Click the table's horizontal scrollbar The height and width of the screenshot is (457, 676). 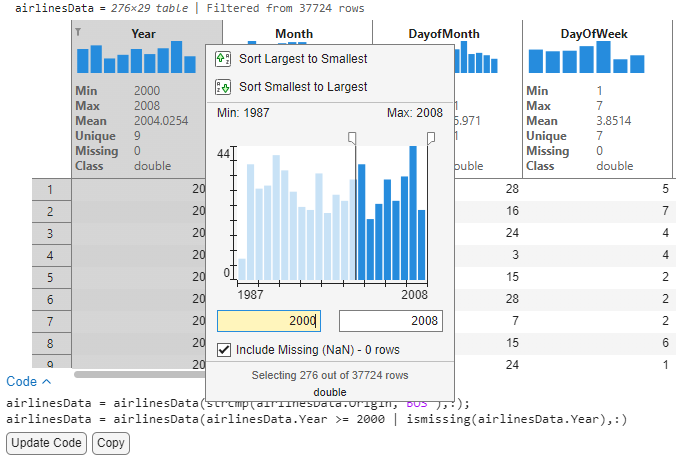coord(140,374)
